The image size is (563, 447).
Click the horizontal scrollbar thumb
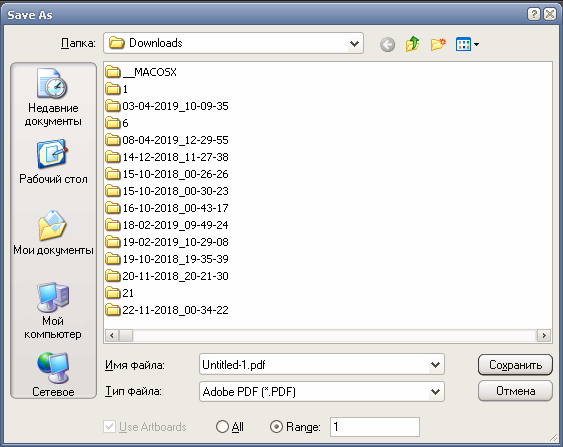click(x=126, y=335)
